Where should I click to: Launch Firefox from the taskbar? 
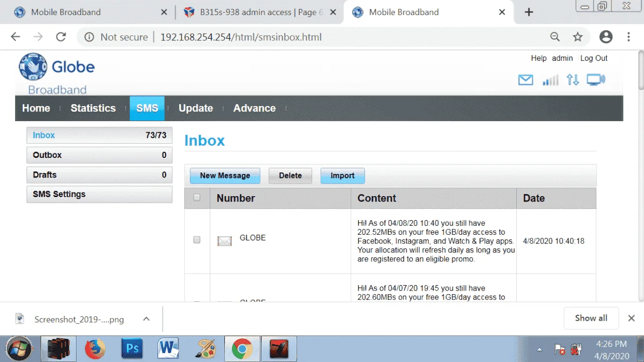(95, 349)
